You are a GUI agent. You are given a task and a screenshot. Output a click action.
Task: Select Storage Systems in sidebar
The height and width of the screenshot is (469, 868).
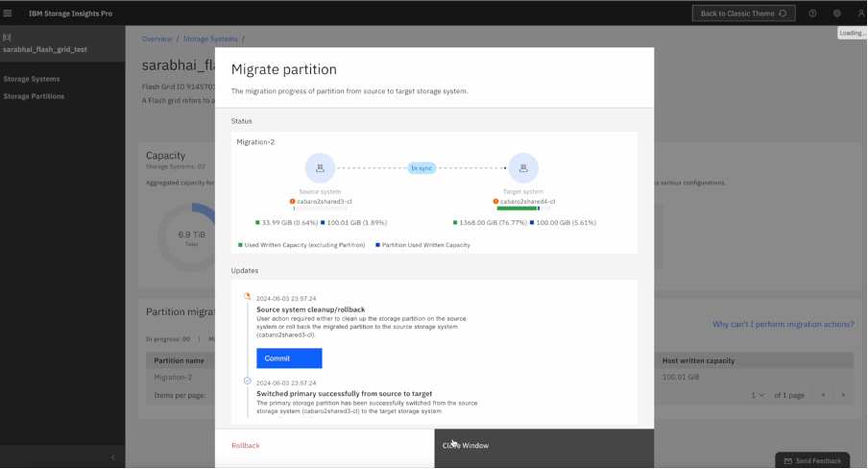(32, 79)
